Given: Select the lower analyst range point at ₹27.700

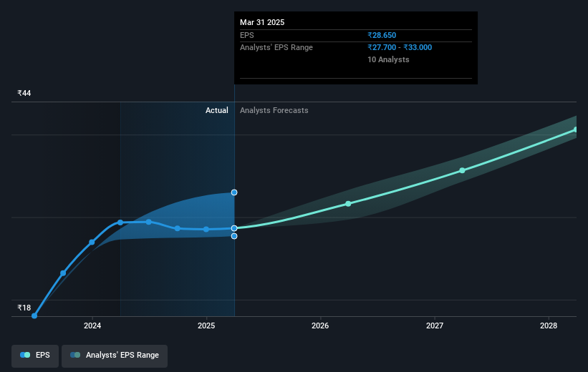Looking at the screenshot, I should (x=234, y=236).
